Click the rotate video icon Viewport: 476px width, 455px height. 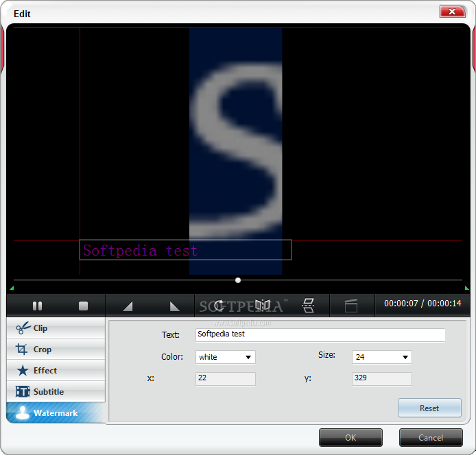pos(219,305)
